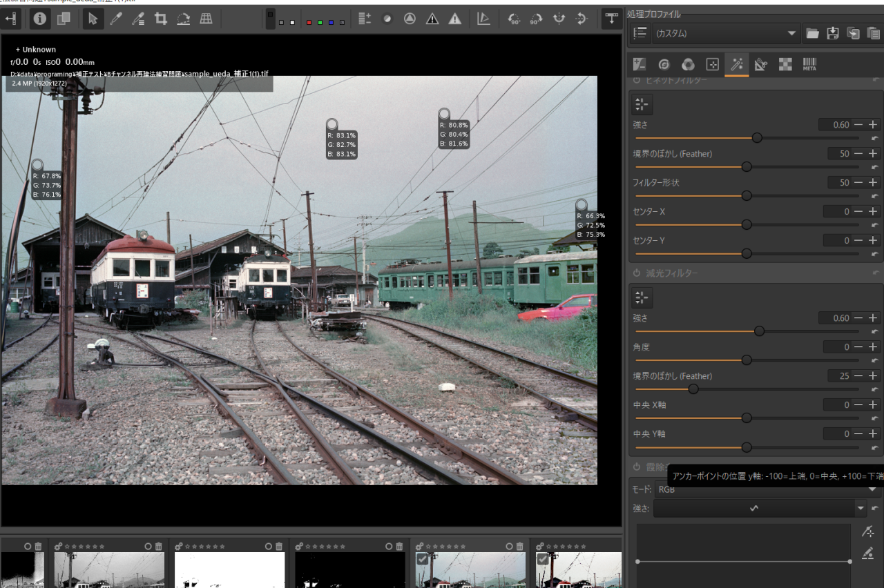Paste the processing profile from clipboard
The height and width of the screenshot is (588, 884).
[x=874, y=33]
